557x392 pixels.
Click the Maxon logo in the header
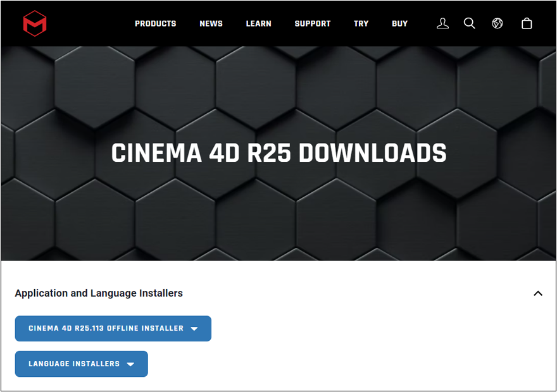[x=35, y=23]
